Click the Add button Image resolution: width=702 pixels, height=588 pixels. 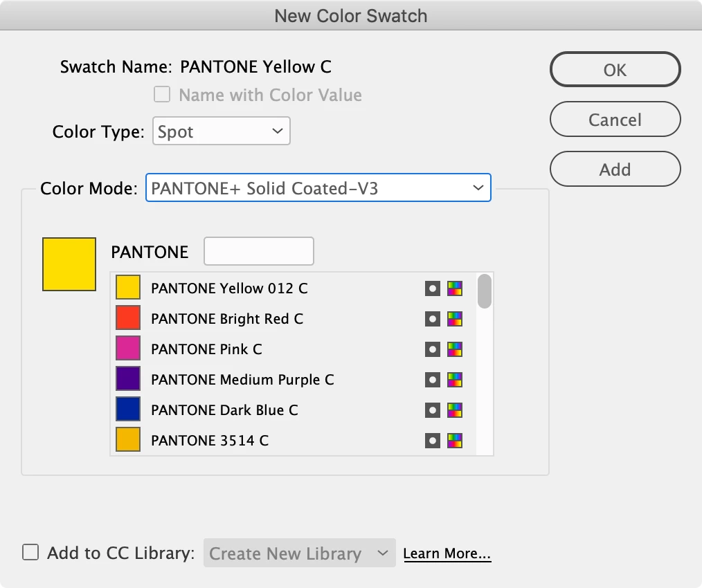[615, 169]
